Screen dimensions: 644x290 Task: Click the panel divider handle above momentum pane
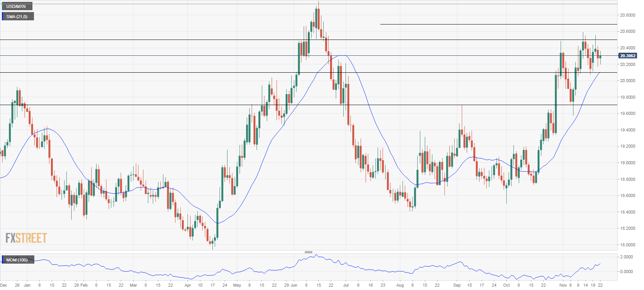pos(309,252)
